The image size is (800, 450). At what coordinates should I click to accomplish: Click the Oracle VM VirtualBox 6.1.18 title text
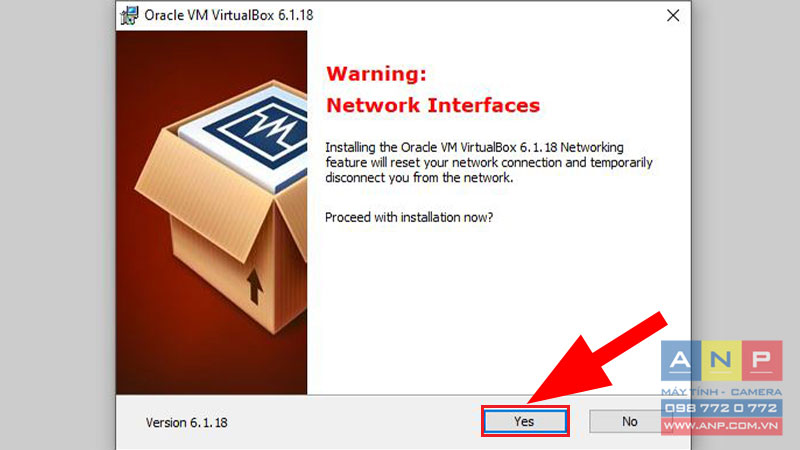[x=229, y=15]
